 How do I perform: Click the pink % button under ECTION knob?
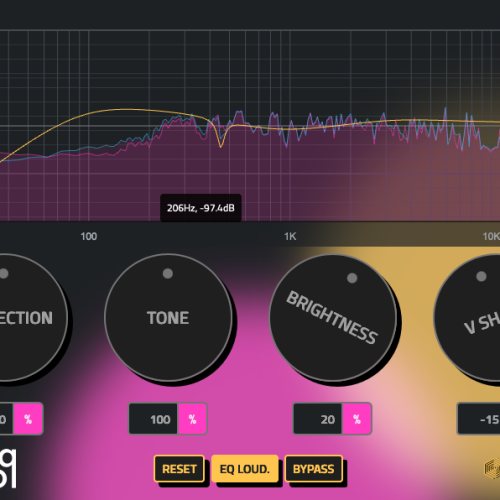pyautogui.click(x=28, y=419)
